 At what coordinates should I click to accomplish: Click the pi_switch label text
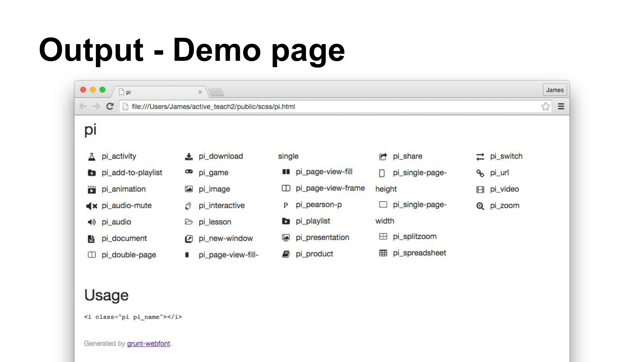coord(506,156)
